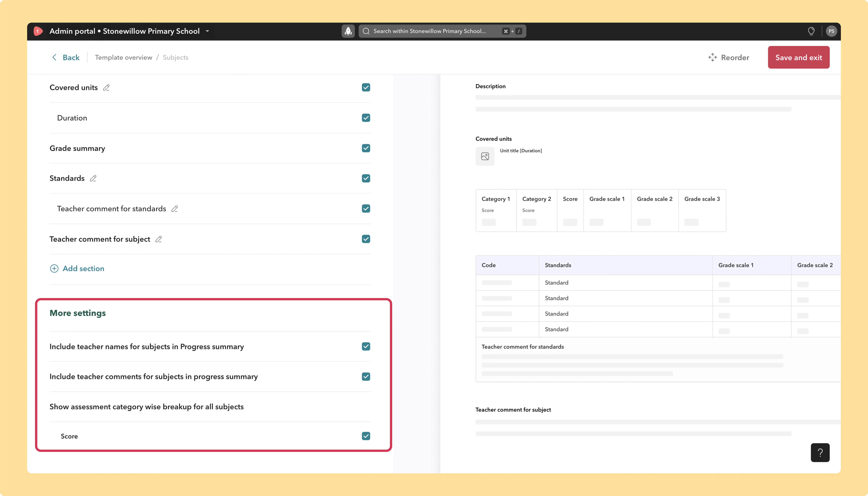
Task: Click pencil next to Teacher comment for standards
Action: click(x=175, y=209)
